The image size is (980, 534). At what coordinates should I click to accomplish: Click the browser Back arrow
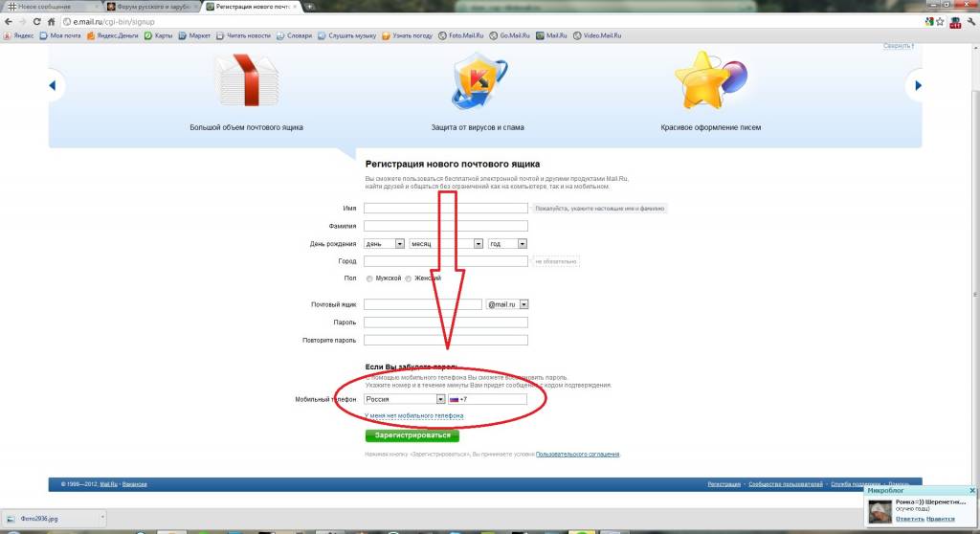tap(8, 22)
